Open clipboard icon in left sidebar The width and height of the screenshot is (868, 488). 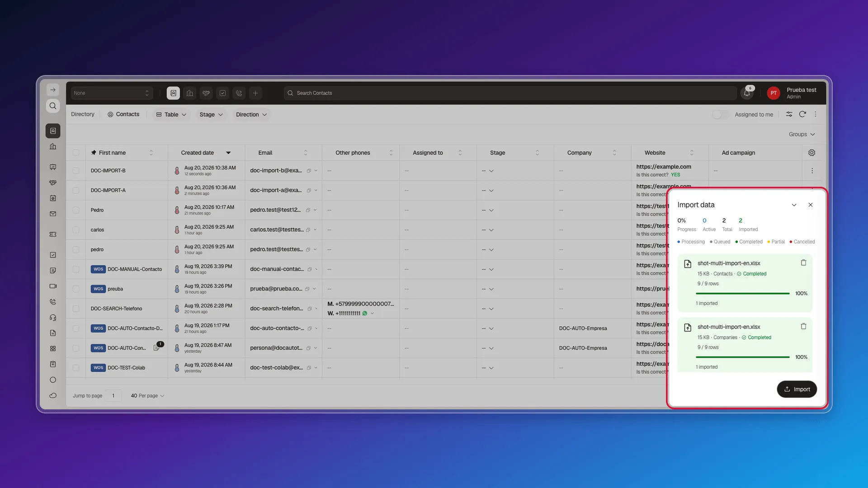pyautogui.click(x=53, y=364)
